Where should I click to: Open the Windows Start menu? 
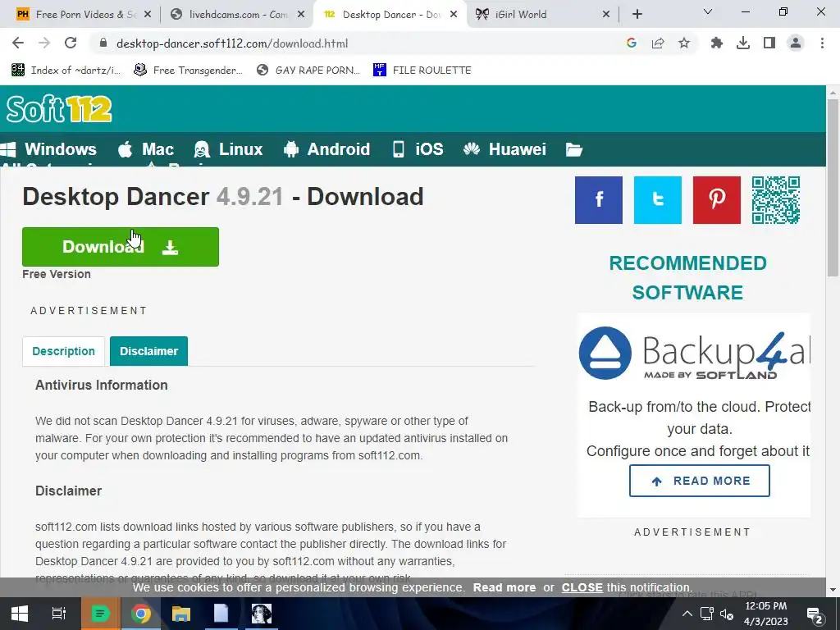pos(20,614)
